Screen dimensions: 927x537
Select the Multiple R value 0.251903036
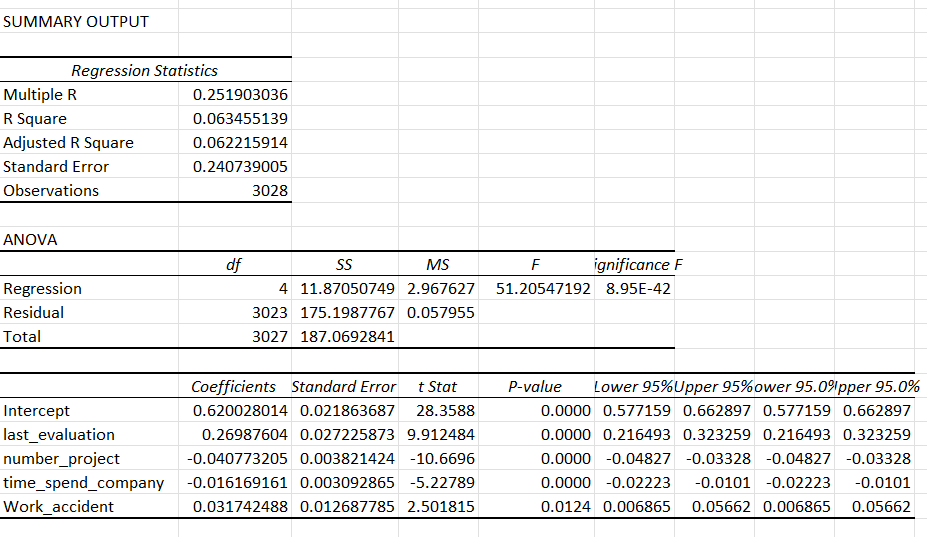click(240, 95)
